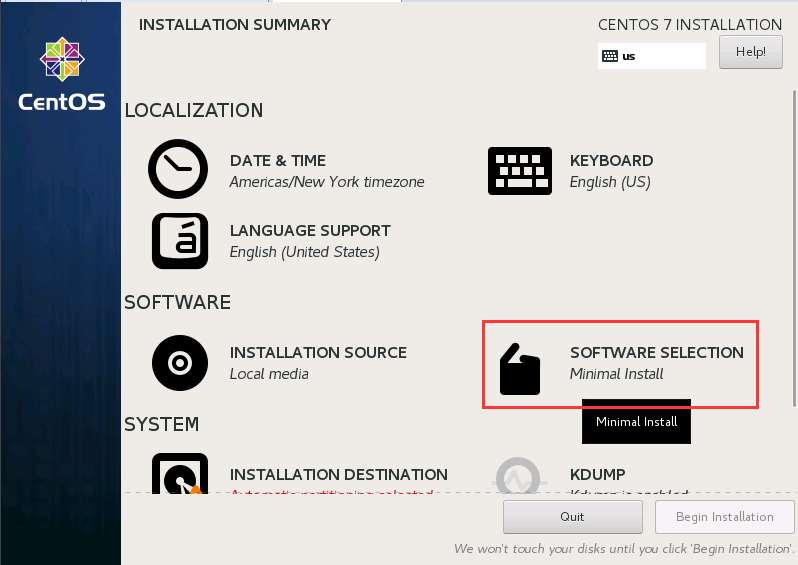Viewport: 798px width, 565px height.
Task: Click the SOFTWARE section heading
Action: [x=178, y=302]
